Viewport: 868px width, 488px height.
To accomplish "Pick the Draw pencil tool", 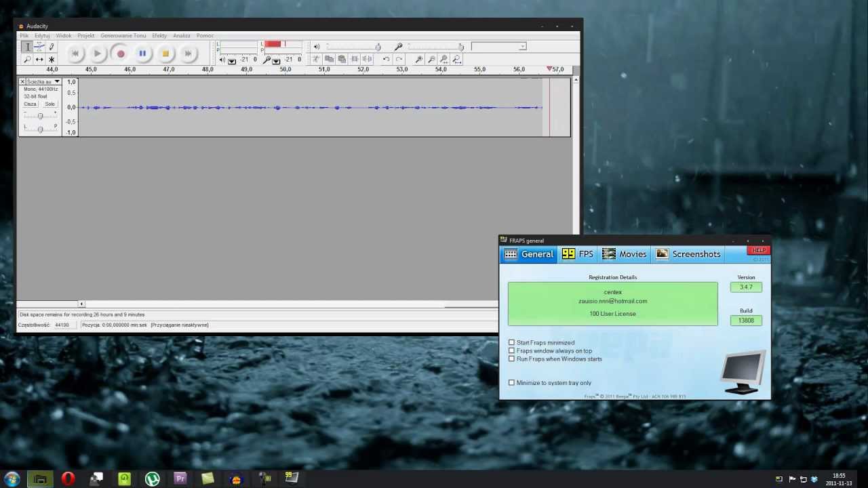I will click(52, 47).
